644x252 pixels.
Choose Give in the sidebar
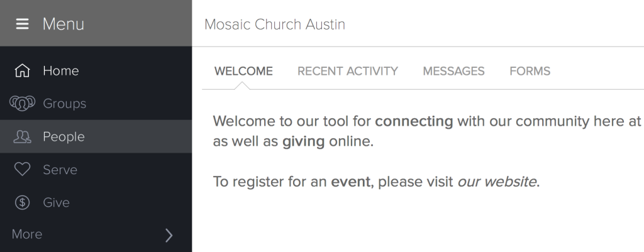point(96,202)
